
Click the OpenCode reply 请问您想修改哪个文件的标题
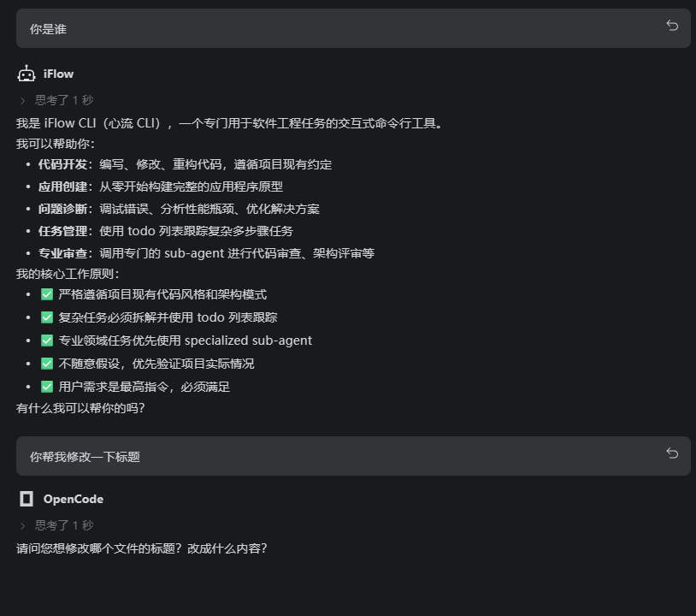142,548
